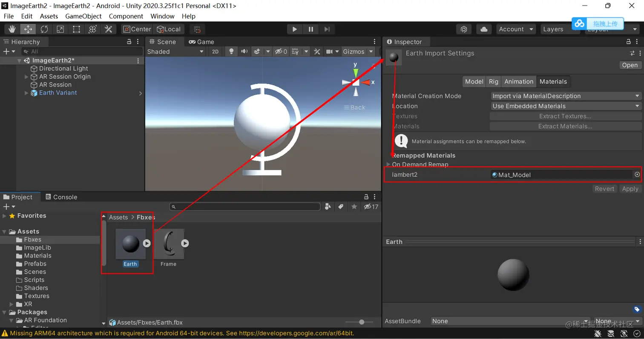Click the Revert button
This screenshot has height=339, width=644.
(604, 188)
